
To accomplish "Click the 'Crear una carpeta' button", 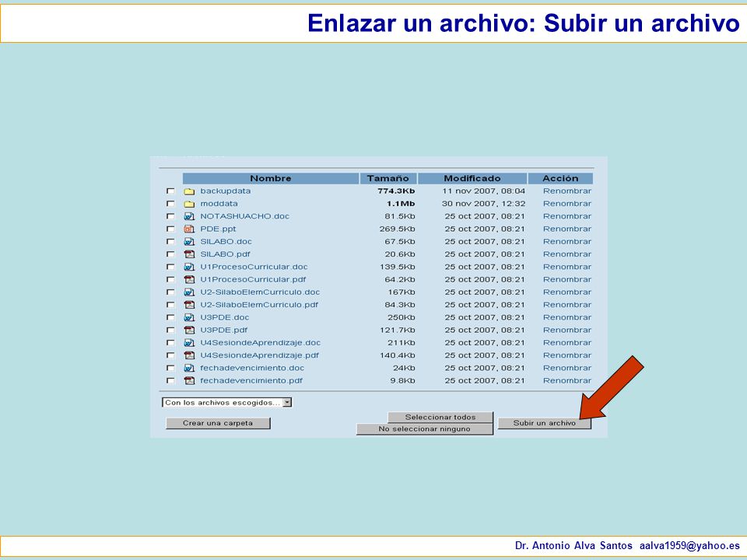I will [218, 423].
